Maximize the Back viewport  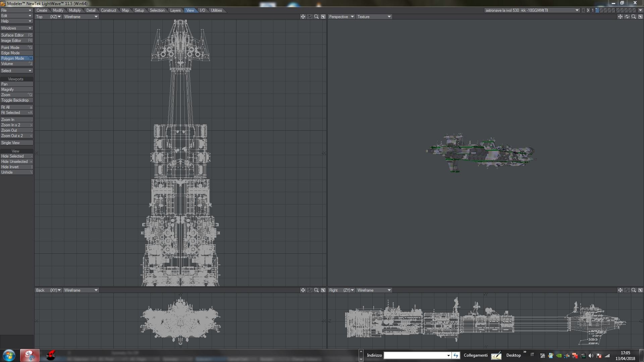323,290
